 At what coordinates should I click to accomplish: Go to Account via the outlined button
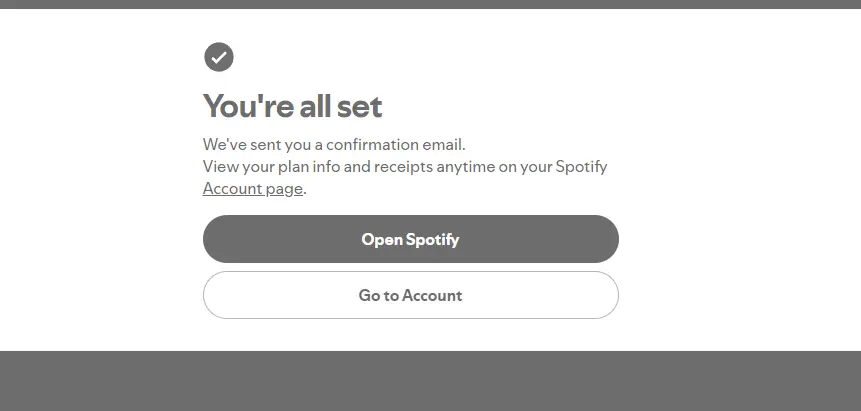411,295
